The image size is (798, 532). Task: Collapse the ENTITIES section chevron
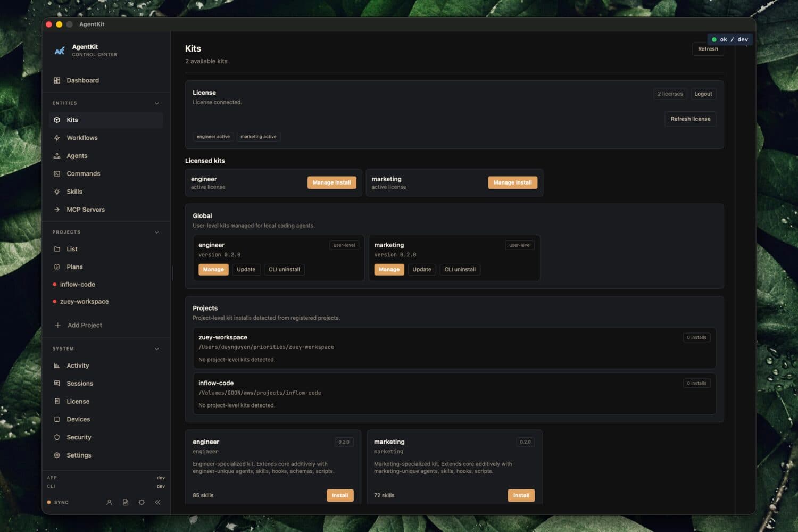(157, 103)
